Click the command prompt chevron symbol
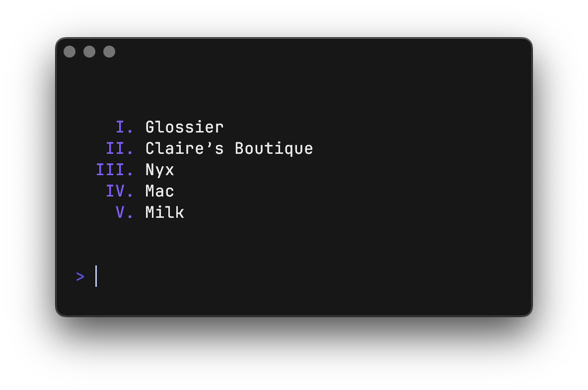The width and height of the screenshot is (588, 390). point(79,276)
